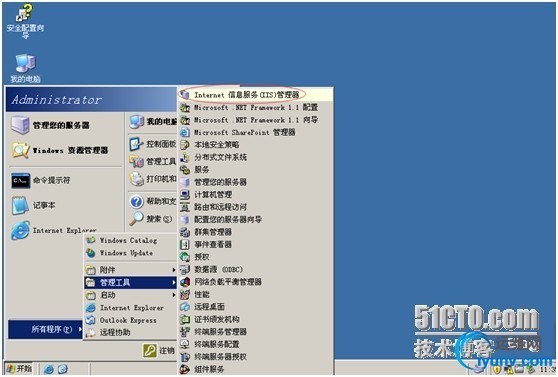558x377 pixels.
Task: Expand 所有程序 menu
Action: [x=45, y=329]
